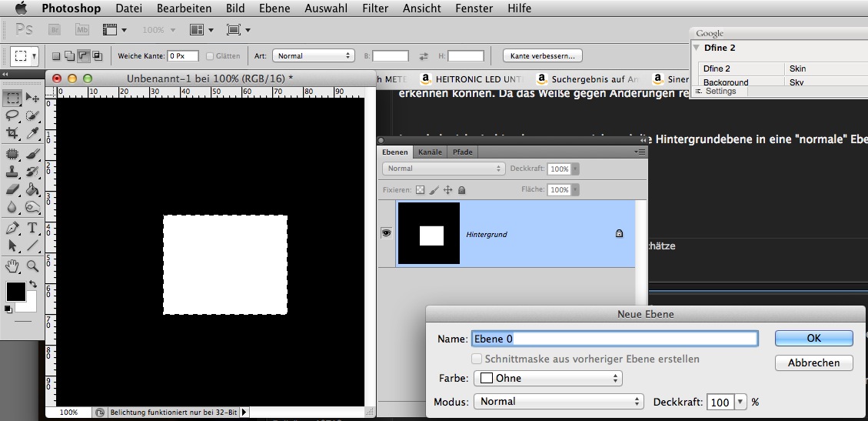This screenshot has width=868, height=421.
Task: Open the Filter menu
Action: pyautogui.click(x=375, y=8)
